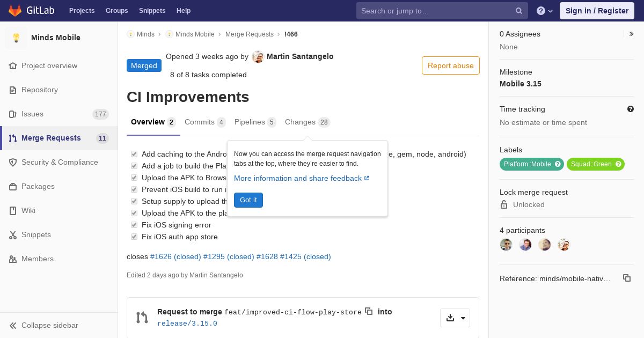Toggle the 'Fix iOS auth app store' checkbox
Screen dimensions: 644x338
pos(134,237)
